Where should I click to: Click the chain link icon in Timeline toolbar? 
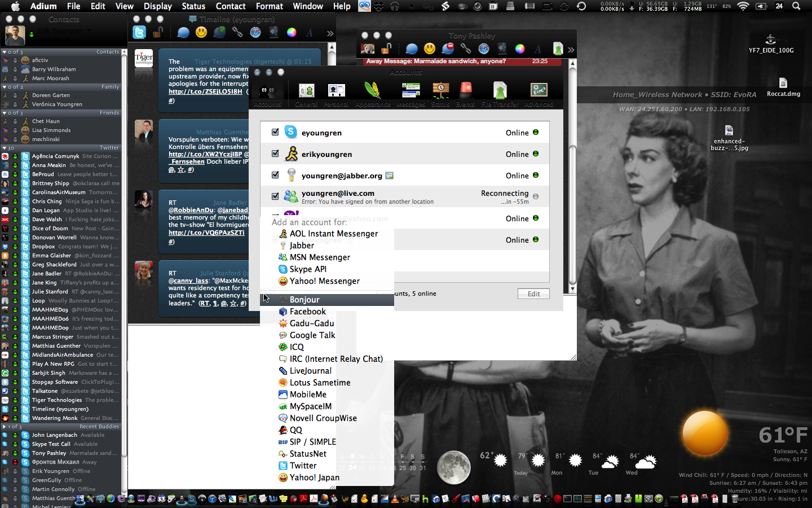(237, 32)
